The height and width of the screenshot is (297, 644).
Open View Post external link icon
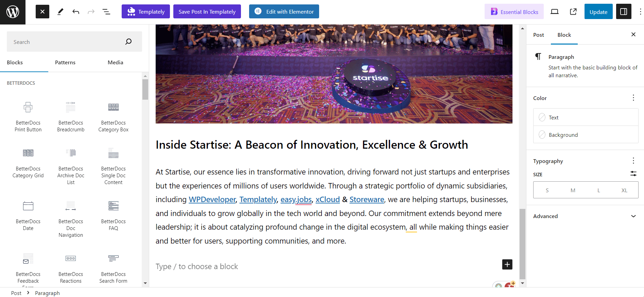point(573,12)
